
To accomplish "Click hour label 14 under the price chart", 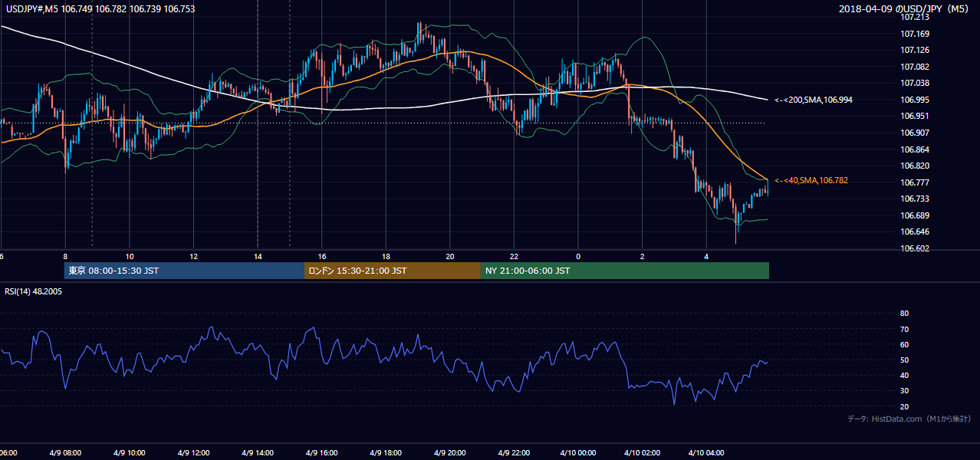I will (x=258, y=257).
